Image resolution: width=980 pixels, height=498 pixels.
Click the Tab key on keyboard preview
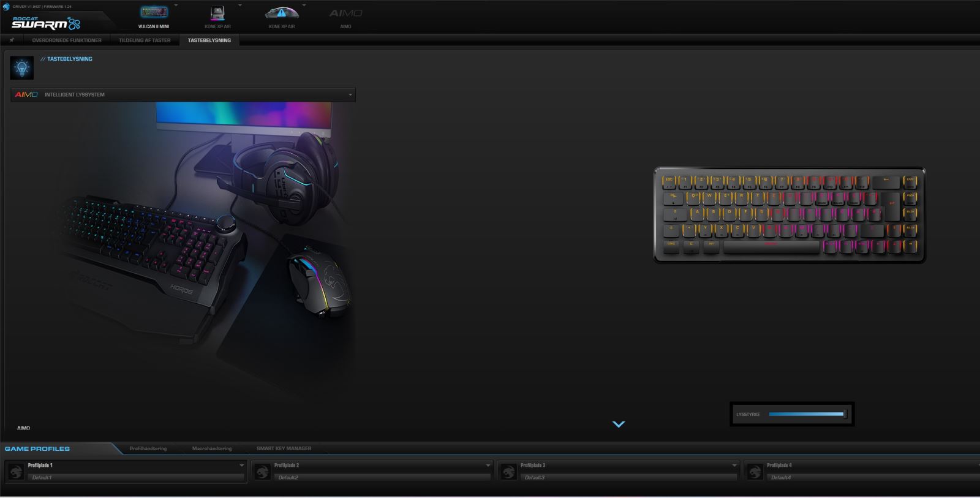673,199
